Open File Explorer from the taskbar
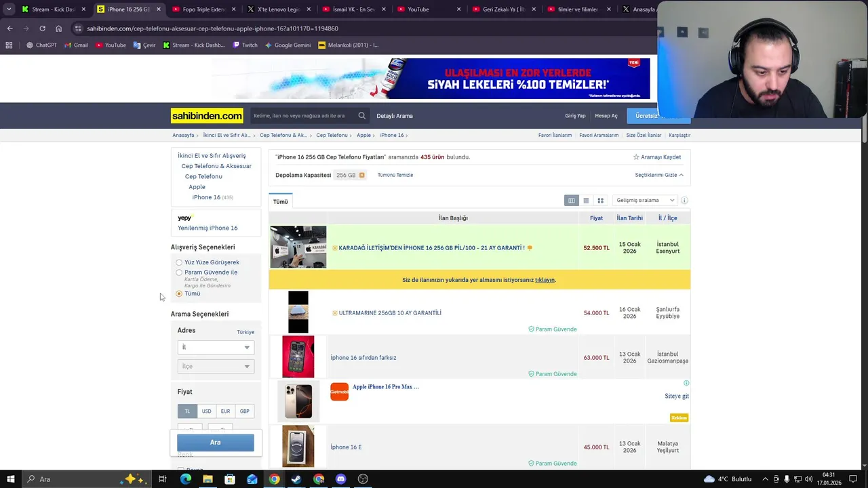The width and height of the screenshot is (868, 488). [x=208, y=479]
